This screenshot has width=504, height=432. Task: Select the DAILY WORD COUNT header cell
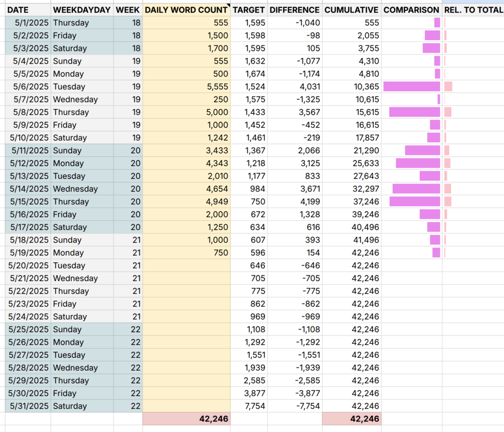[x=187, y=10]
